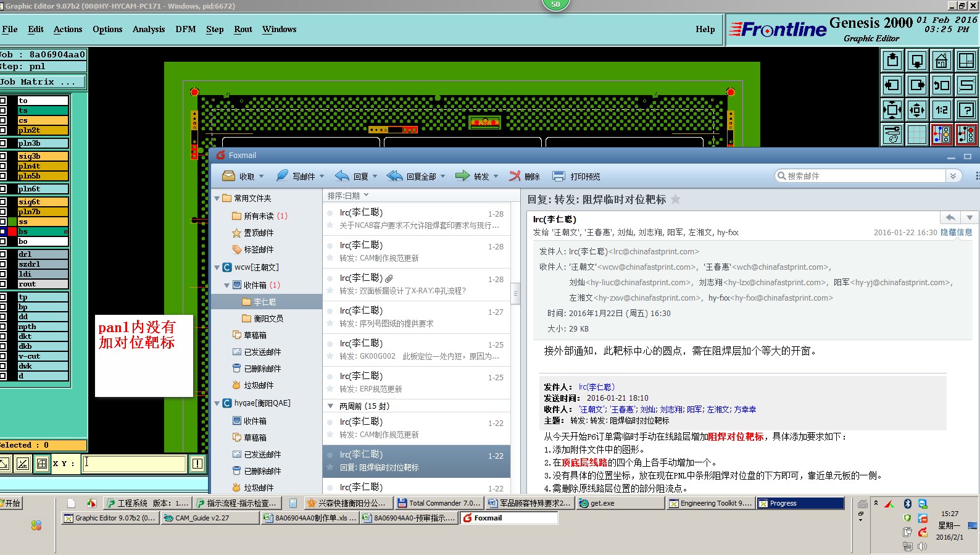The image size is (980, 555).
Task: Toggle the checkbox for layer 'pln6t'
Action: click(x=3, y=189)
